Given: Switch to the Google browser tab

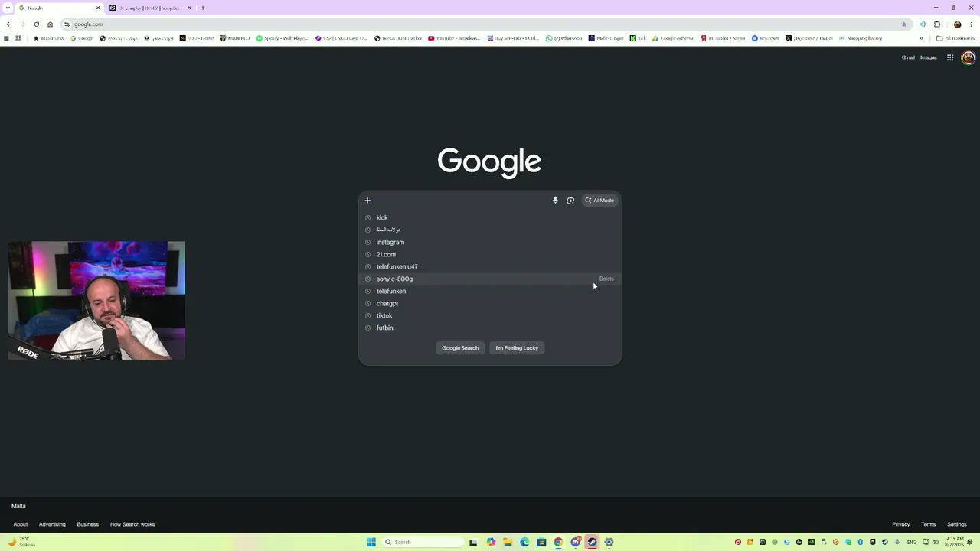Looking at the screenshot, I should point(58,8).
